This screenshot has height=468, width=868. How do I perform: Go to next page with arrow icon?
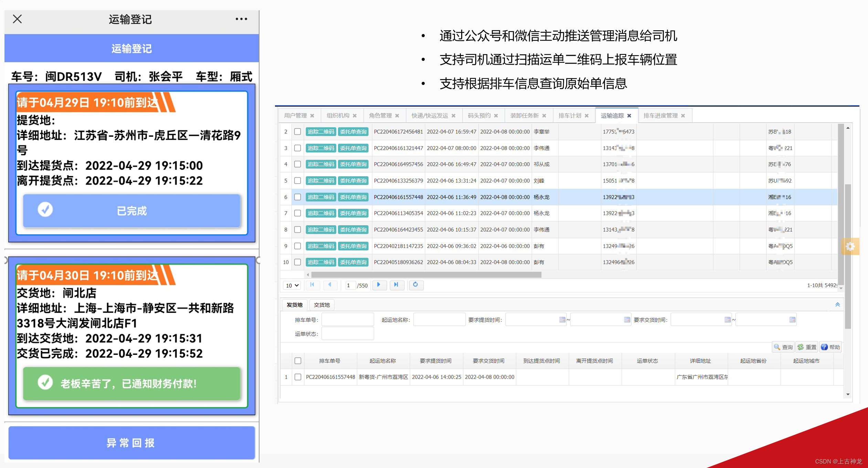click(x=379, y=285)
